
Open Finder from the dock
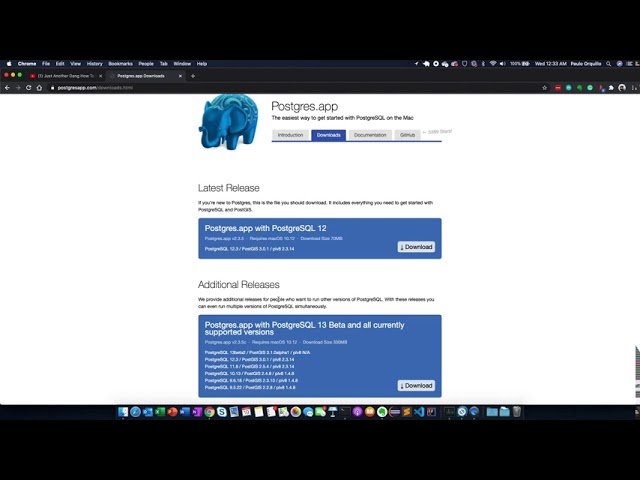[x=123, y=412]
